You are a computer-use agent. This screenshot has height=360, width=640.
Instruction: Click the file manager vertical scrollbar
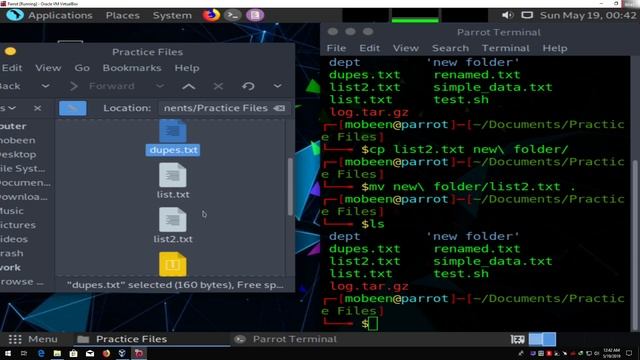coord(290,187)
